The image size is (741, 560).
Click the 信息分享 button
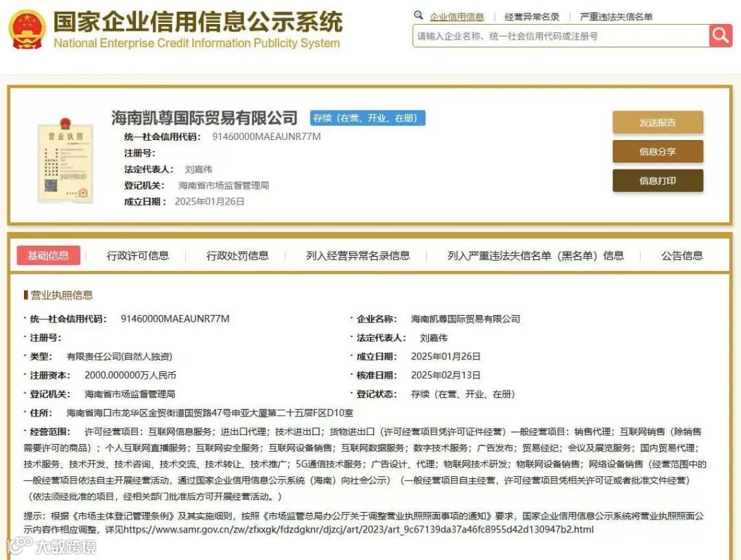658,152
